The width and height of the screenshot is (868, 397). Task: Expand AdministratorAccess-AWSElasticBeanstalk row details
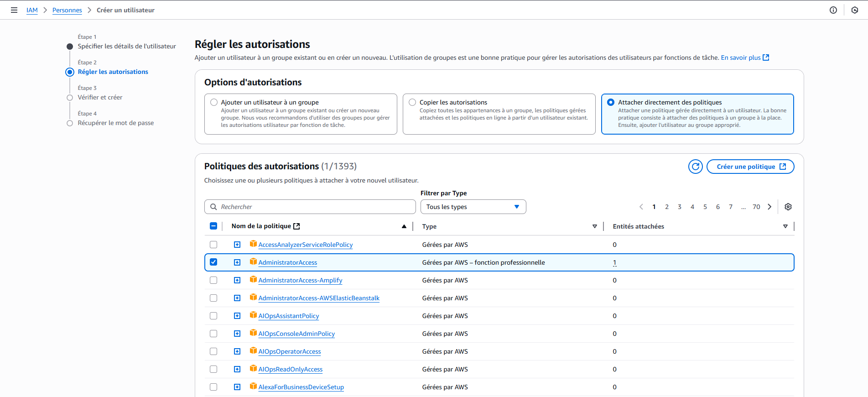[x=237, y=298]
